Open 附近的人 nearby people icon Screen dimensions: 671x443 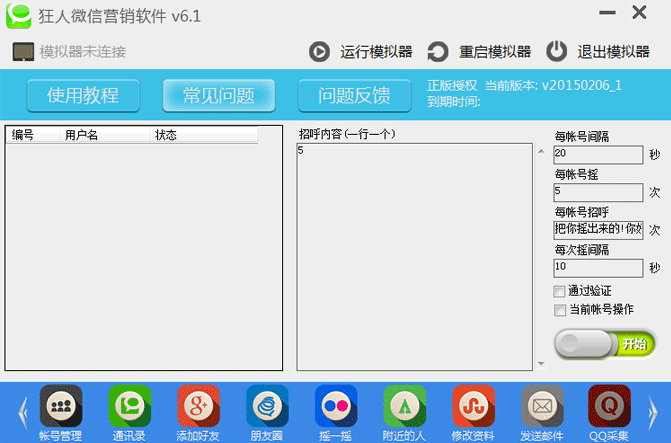[404, 406]
